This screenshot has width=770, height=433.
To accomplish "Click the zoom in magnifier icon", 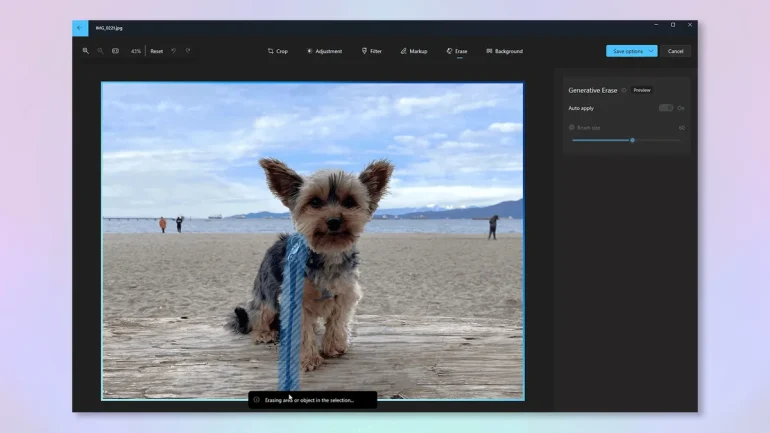I will pyautogui.click(x=86, y=51).
